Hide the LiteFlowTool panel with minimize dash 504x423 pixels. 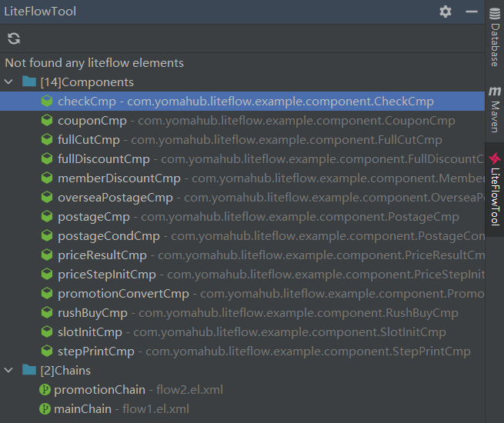click(x=472, y=12)
